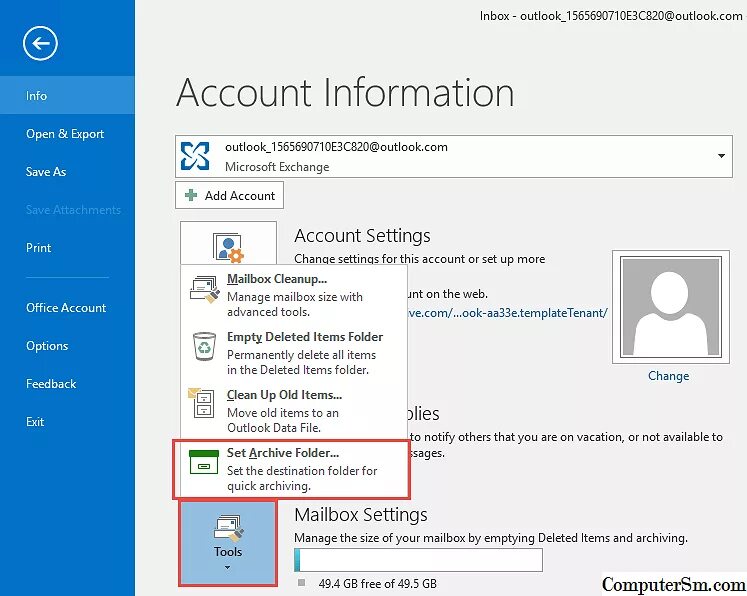The height and width of the screenshot is (596, 747).
Task: Open the Print page
Action: coord(67,248)
